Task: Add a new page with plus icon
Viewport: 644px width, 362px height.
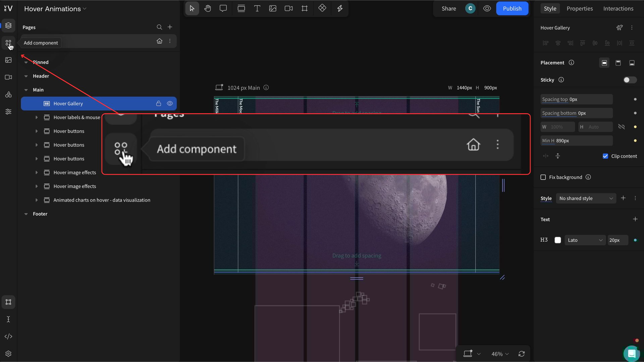Action: point(170,27)
